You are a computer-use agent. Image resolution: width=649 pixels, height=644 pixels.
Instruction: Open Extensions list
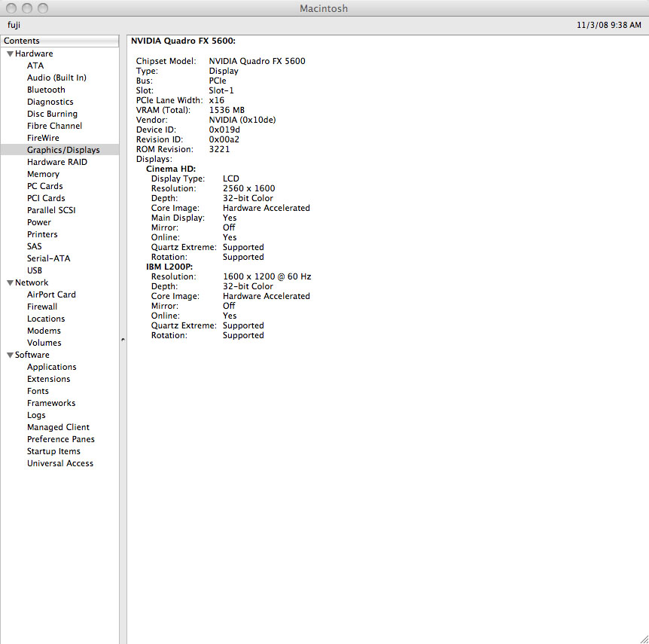pos(48,379)
